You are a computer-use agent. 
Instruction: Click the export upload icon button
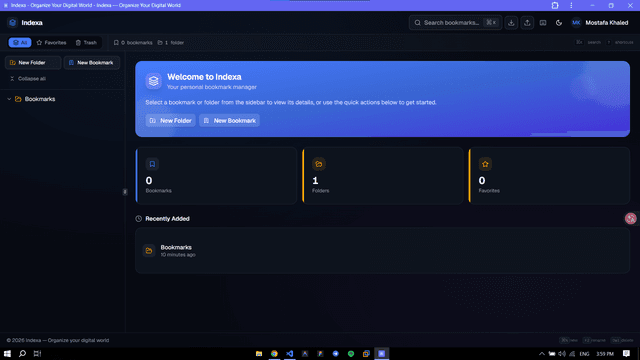527,23
